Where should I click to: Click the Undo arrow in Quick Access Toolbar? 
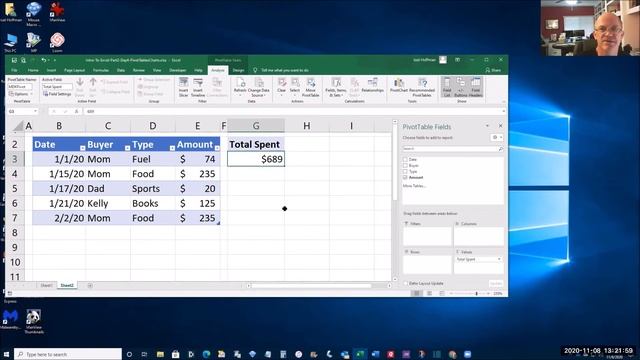click(44, 60)
